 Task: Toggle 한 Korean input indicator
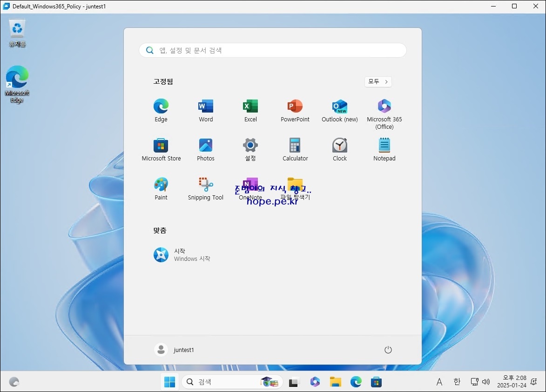pos(457,382)
